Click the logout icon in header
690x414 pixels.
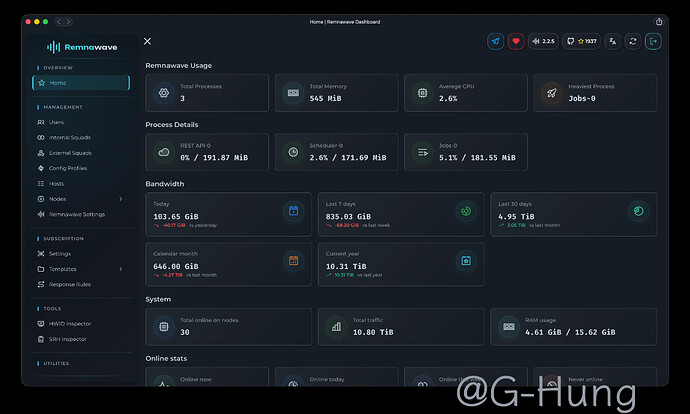click(653, 41)
